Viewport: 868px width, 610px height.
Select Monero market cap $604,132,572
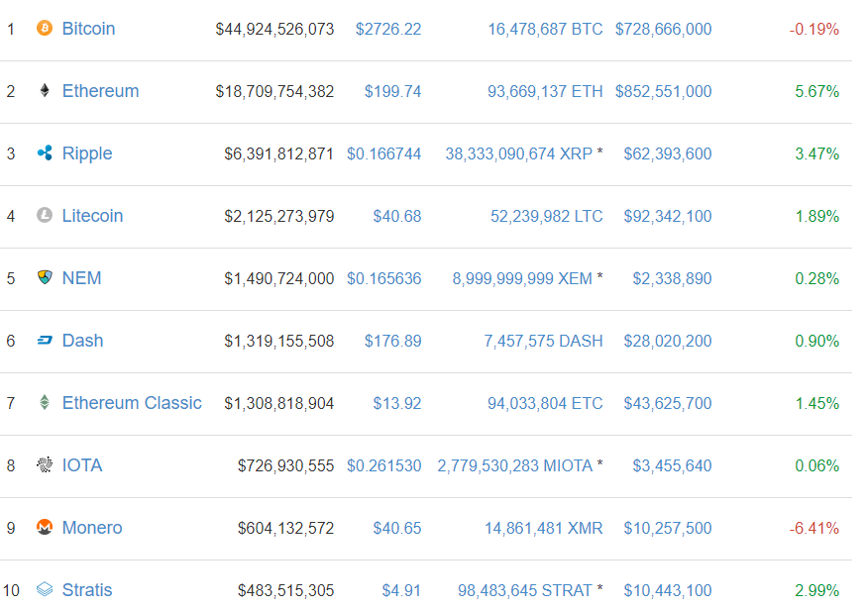285,529
